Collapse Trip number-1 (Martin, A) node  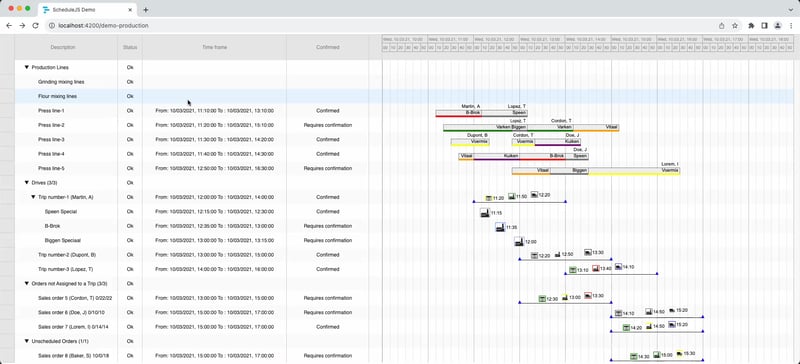click(x=33, y=197)
